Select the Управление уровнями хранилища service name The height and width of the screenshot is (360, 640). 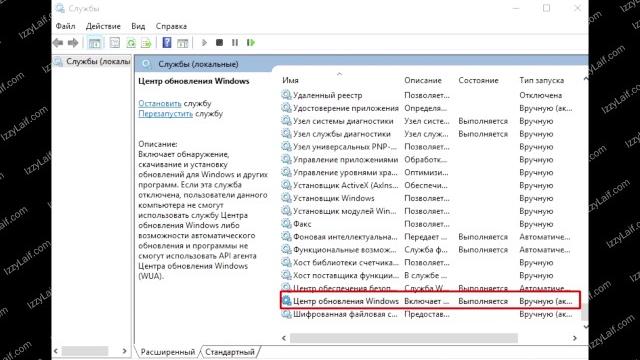(345, 172)
